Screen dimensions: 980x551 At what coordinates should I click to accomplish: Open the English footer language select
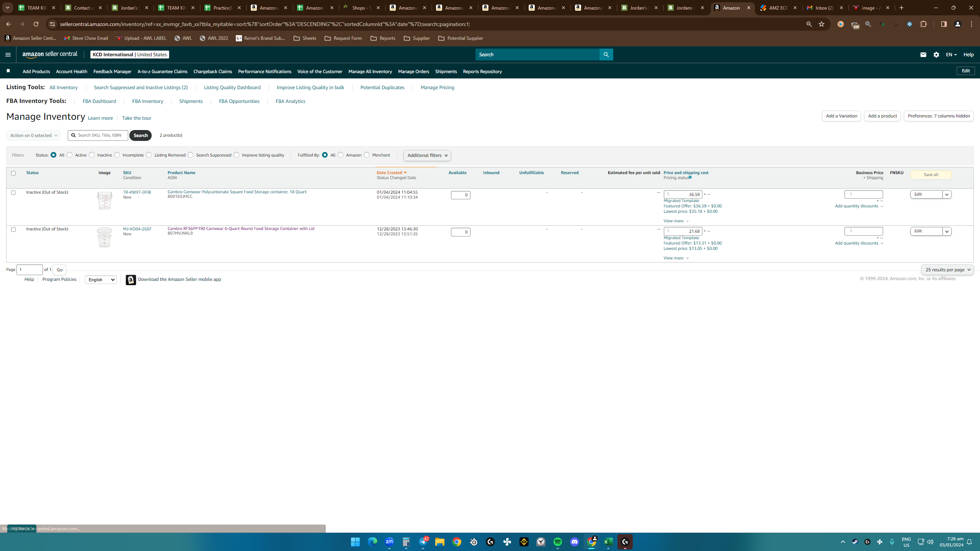(101, 280)
